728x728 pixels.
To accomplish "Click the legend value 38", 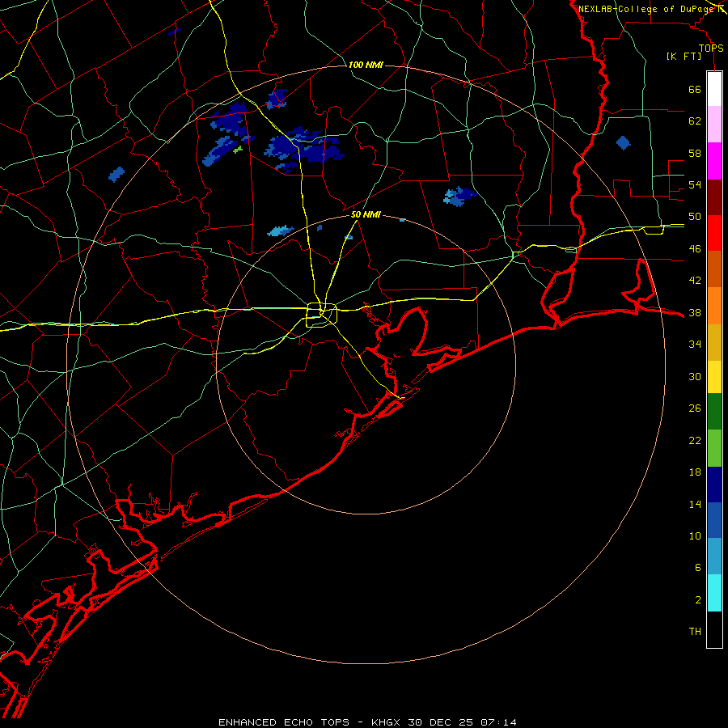I will 695,313.
